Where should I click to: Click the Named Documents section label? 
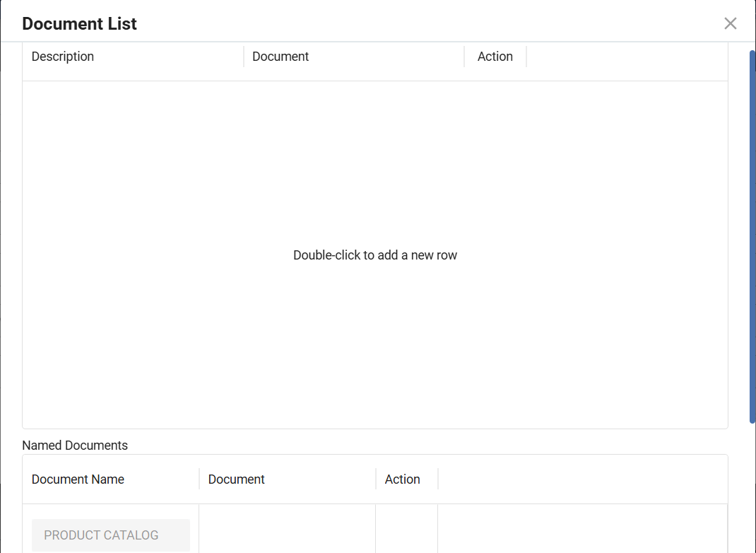click(75, 446)
